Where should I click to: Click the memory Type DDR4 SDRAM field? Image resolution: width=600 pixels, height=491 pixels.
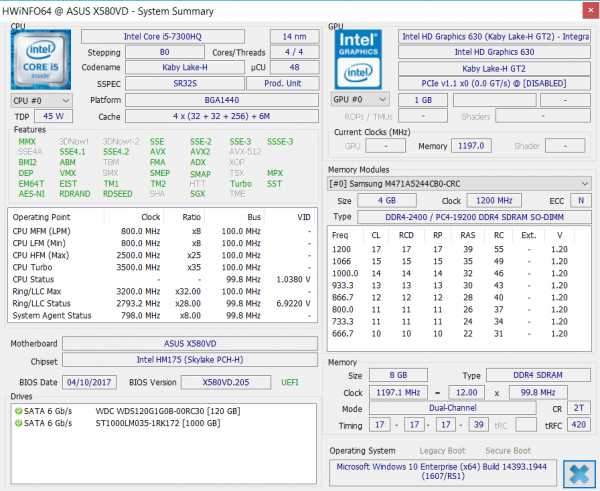pyautogui.click(x=538, y=375)
